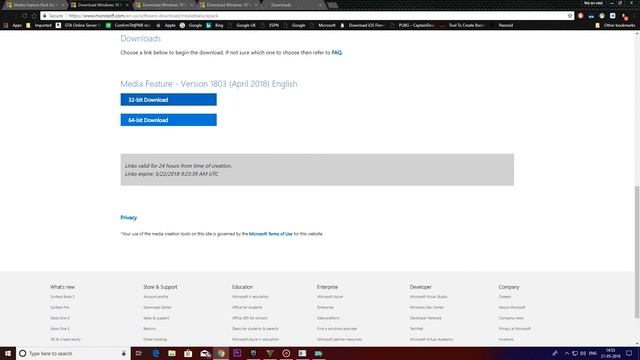The width and height of the screenshot is (640, 360).
Task: Open the FAQ link
Action: pyautogui.click(x=336, y=53)
